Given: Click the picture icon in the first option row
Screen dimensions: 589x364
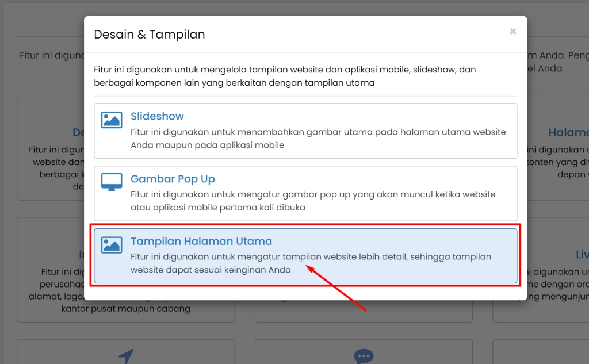Looking at the screenshot, I should pos(112,120).
